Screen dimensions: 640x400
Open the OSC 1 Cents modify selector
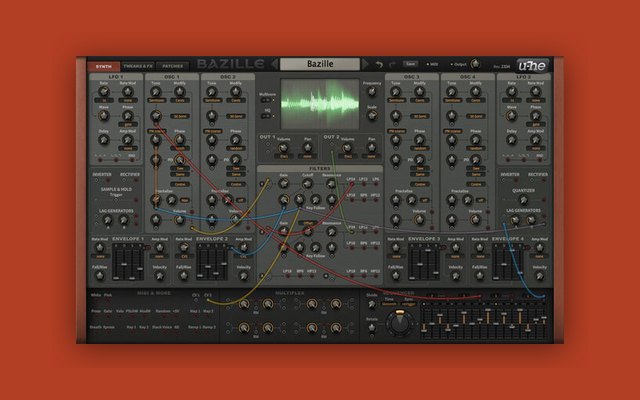pyautogui.click(x=180, y=100)
